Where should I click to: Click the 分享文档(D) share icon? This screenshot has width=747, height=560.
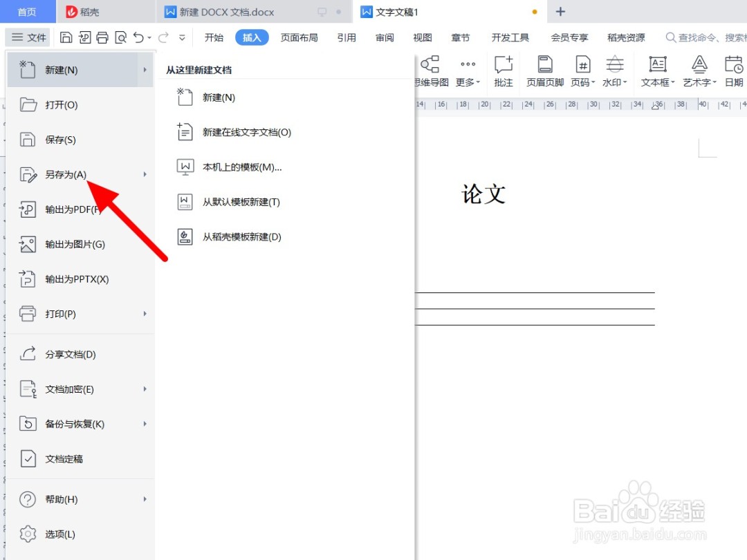pyautogui.click(x=28, y=354)
